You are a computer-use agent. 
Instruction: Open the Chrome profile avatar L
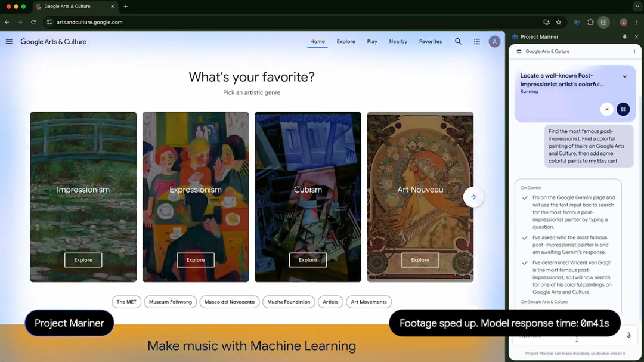624,22
